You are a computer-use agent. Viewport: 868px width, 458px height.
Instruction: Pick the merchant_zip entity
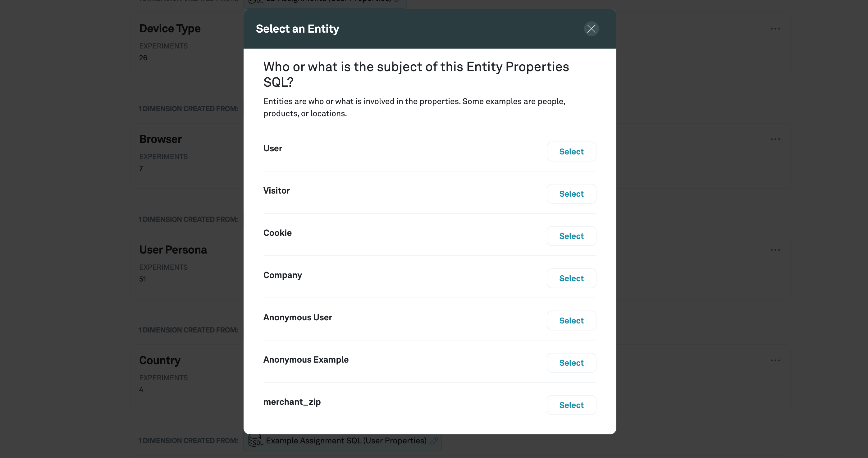point(571,405)
